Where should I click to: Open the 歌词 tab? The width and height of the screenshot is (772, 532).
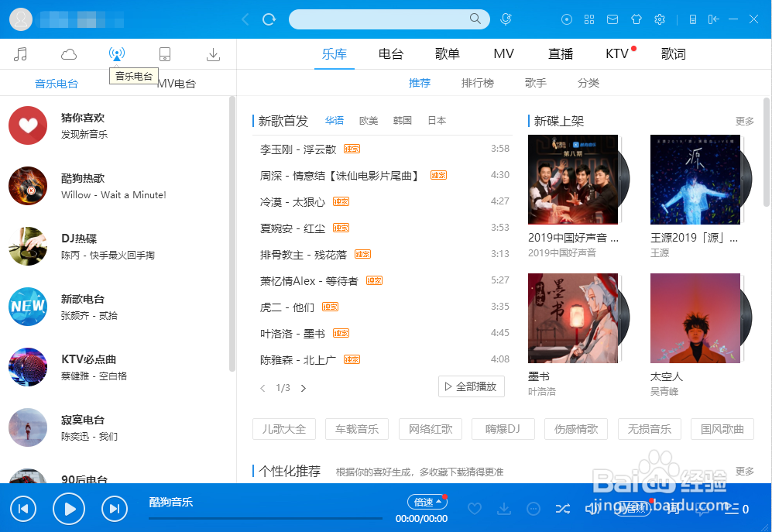673,53
